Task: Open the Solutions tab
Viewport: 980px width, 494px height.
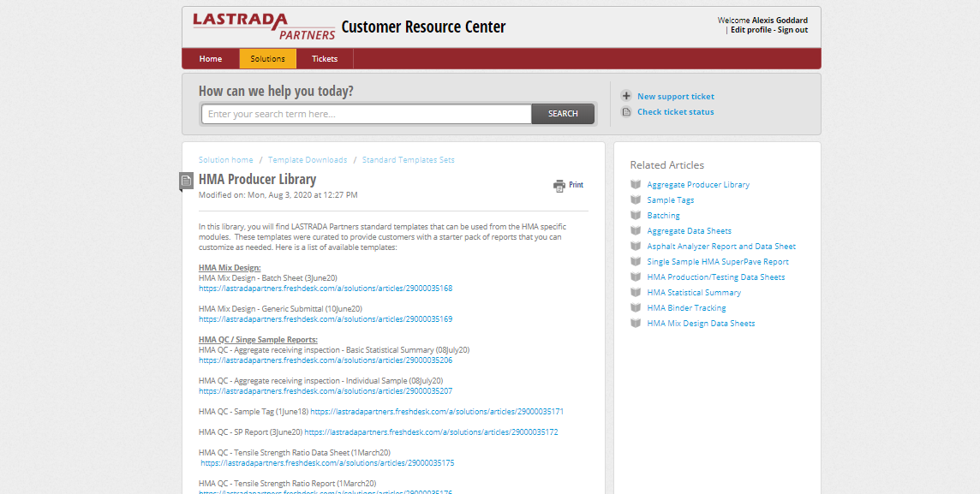Action: point(267,59)
